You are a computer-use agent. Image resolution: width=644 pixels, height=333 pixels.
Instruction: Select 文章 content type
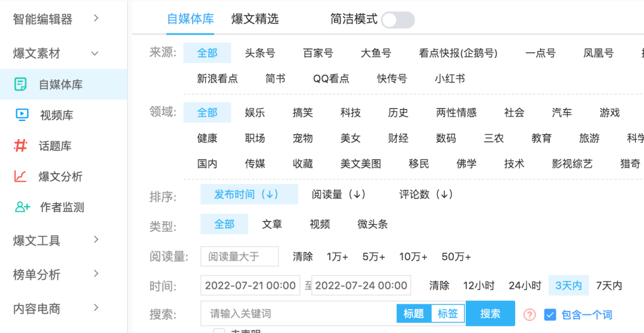pos(272,224)
